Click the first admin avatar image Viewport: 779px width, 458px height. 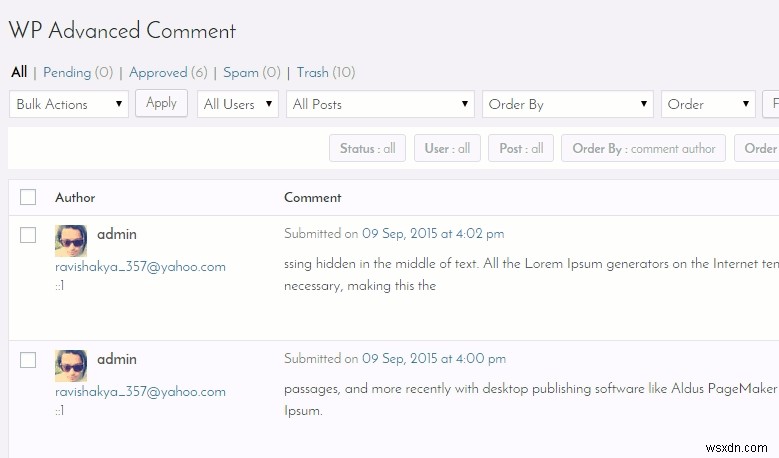[x=71, y=240]
